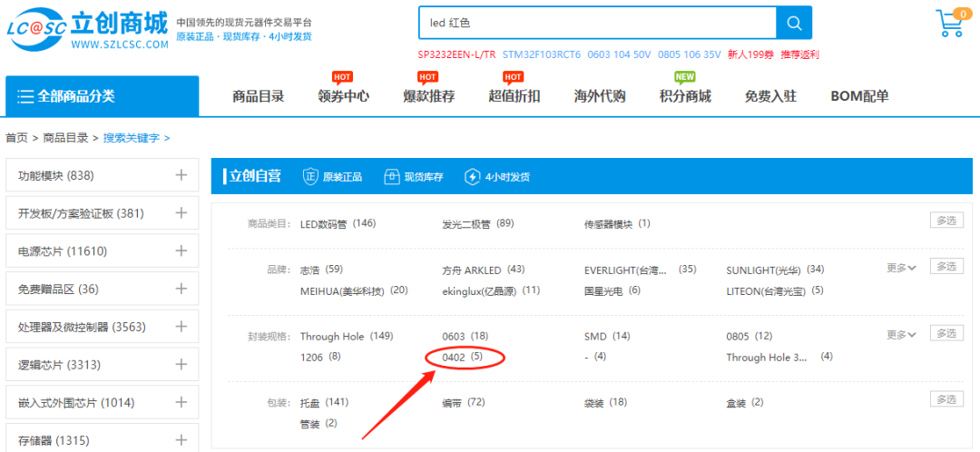This screenshot has height=452, width=980.
Task: Open the 爆款推荐 nav item
Action: [x=428, y=96]
